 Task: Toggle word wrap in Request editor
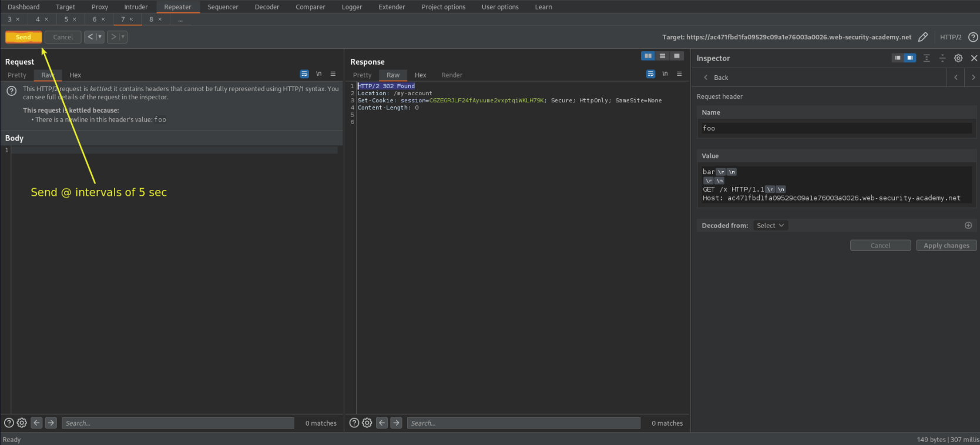click(304, 74)
